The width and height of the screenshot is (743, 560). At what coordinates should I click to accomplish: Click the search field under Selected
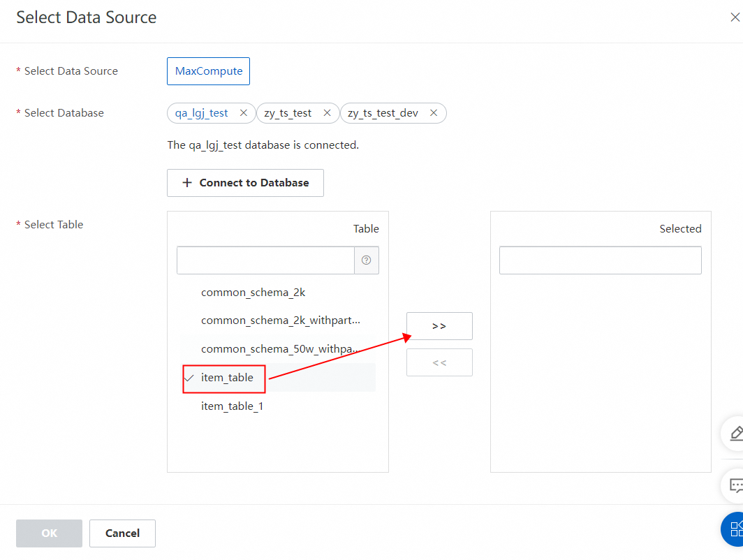point(600,260)
